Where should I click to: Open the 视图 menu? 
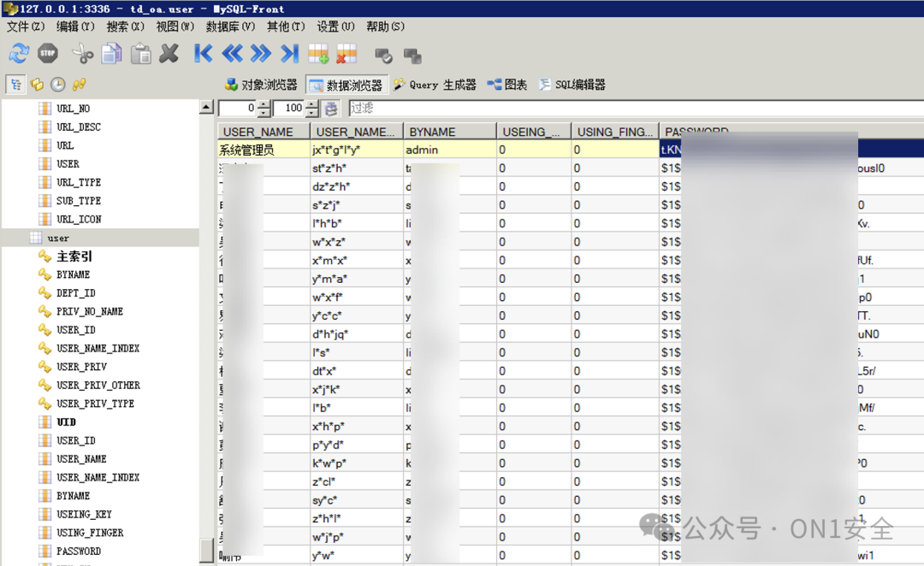[x=175, y=27]
